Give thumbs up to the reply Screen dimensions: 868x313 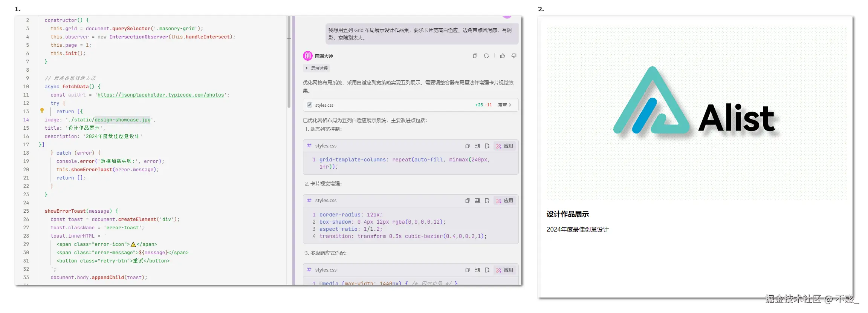pos(503,56)
